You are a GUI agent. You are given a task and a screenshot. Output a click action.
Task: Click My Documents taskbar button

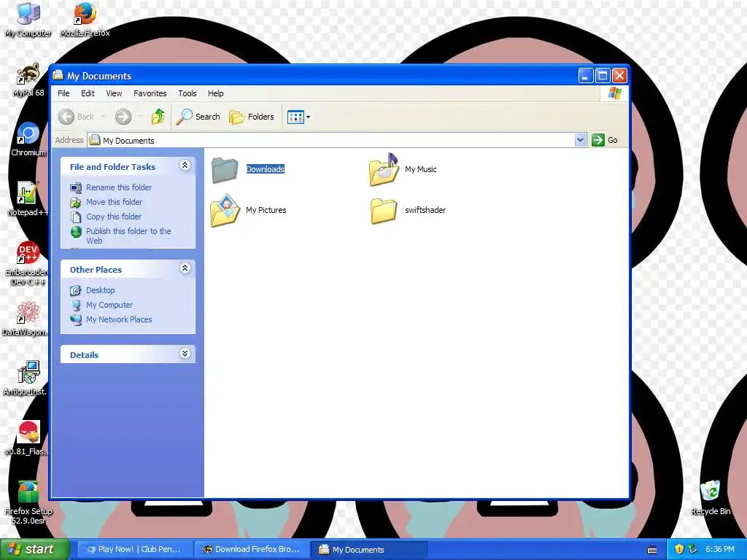coord(369,549)
